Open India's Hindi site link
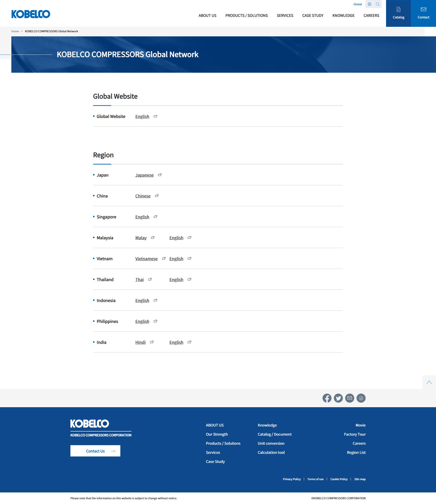Viewport: 436px width, 504px height. (x=140, y=342)
